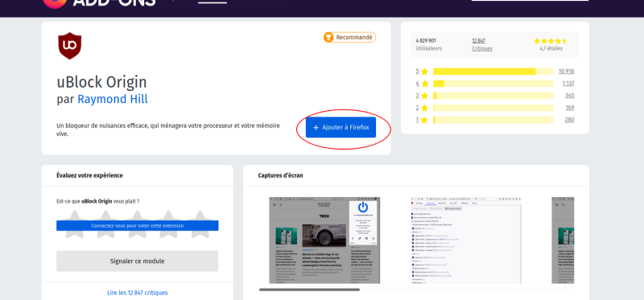
Task: Click the four-star rating bar
Action: coord(493,84)
